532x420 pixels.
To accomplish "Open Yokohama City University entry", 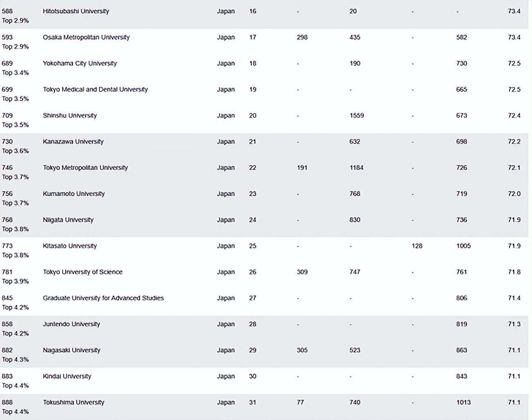I will (80, 63).
